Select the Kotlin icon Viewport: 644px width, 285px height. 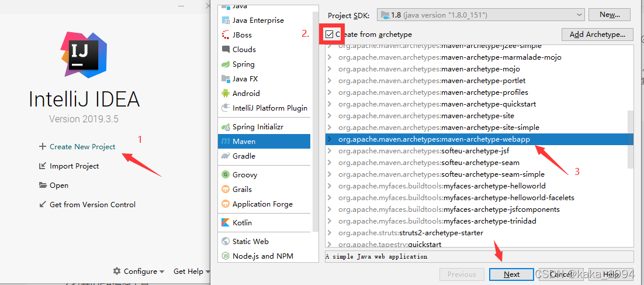coord(226,223)
